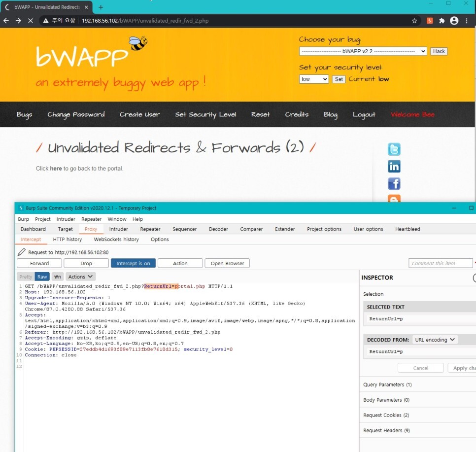Click the pencil edit icon beside Request to

tap(22, 252)
